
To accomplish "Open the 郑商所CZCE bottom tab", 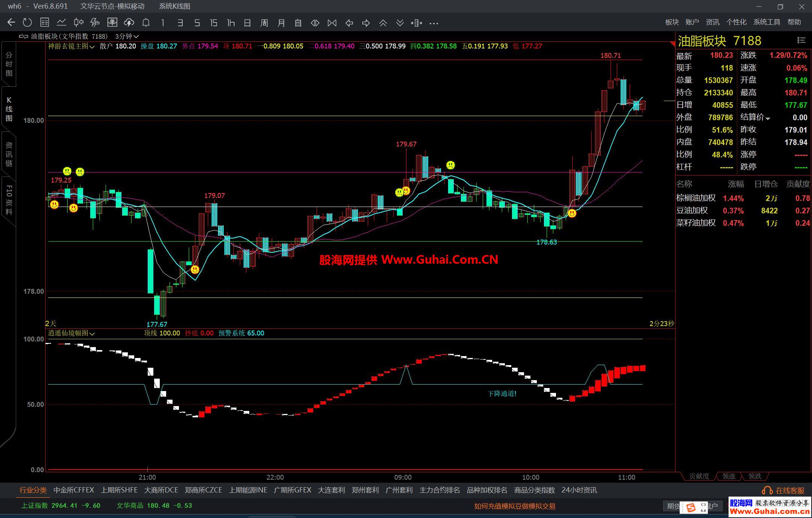I will (203, 490).
